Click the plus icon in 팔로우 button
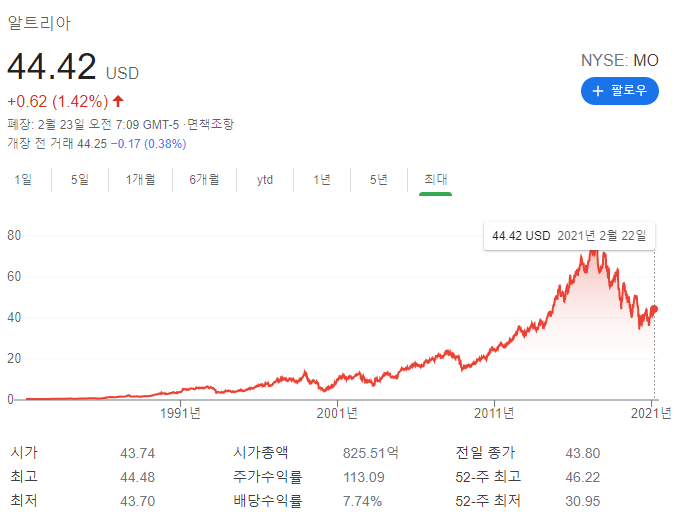687x524 pixels. 598,91
